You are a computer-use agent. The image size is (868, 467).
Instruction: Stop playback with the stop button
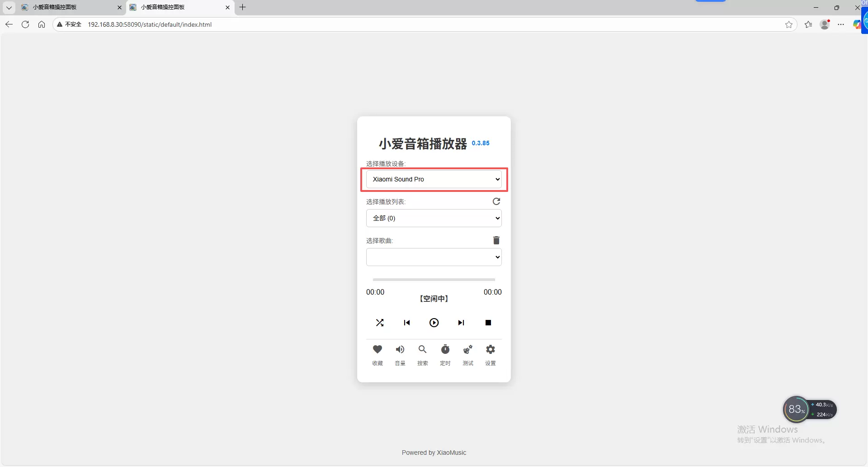click(488, 323)
